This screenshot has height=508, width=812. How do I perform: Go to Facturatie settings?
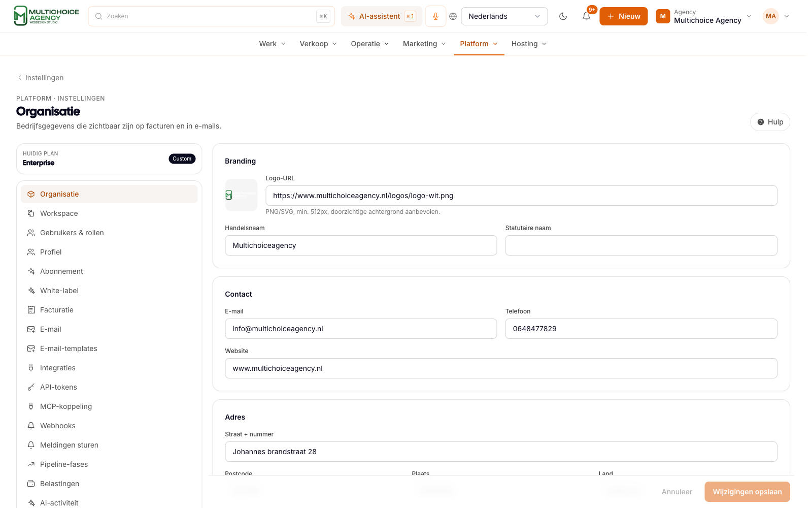point(109,310)
